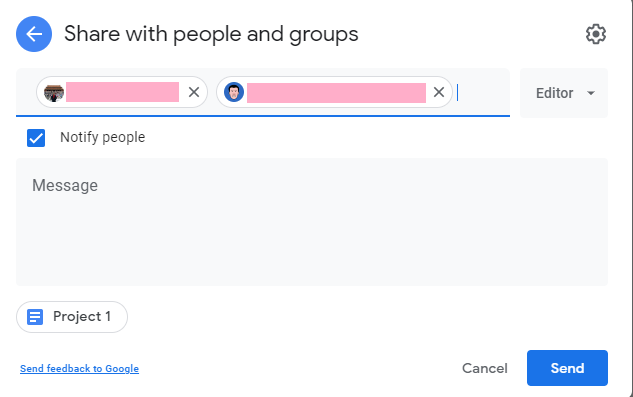Click the second recipient's cartoon avatar
The image size is (633, 397).
click(x=234, y=92)
